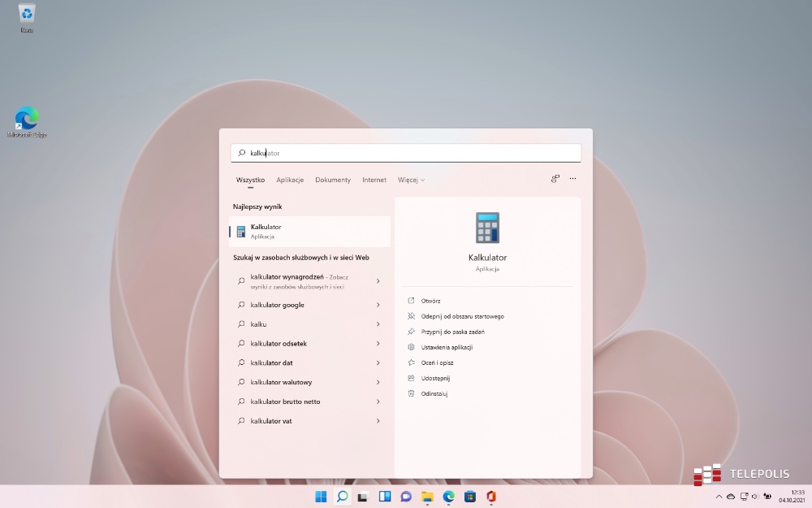Switch to the Dokumenty tab

(333, 180)
